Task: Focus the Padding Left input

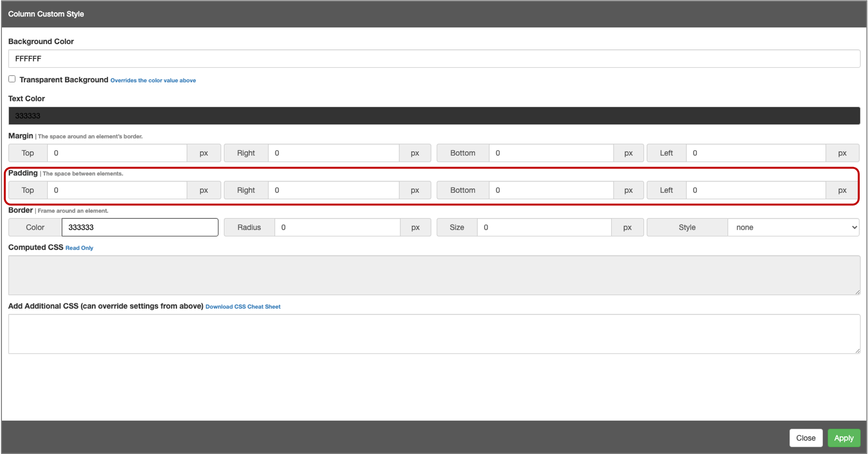Action: tap(755, 190)
